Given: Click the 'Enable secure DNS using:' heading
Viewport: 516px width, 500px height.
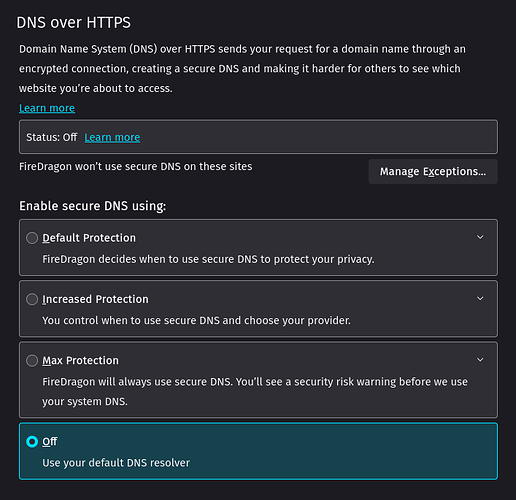Looking at the screenshot, I should tap(93, 206).
